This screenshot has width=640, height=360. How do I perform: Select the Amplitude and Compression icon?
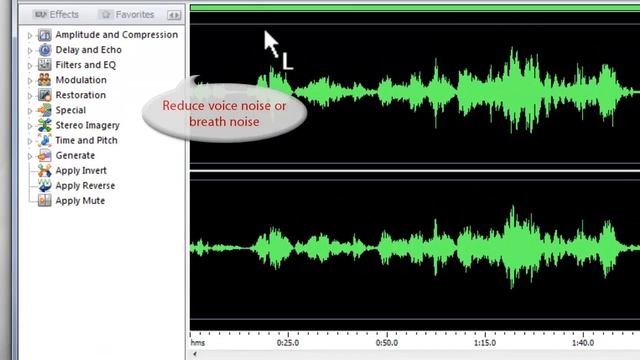[44, 35]
